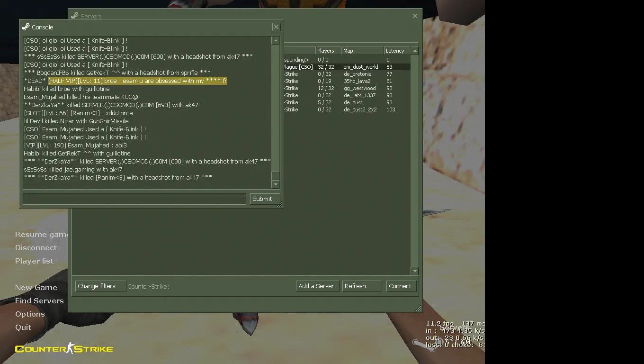The width and height of the screenshot is (644, 364).
Task: Open Find Servers from main menu
Action: click(x=39, y=300)
